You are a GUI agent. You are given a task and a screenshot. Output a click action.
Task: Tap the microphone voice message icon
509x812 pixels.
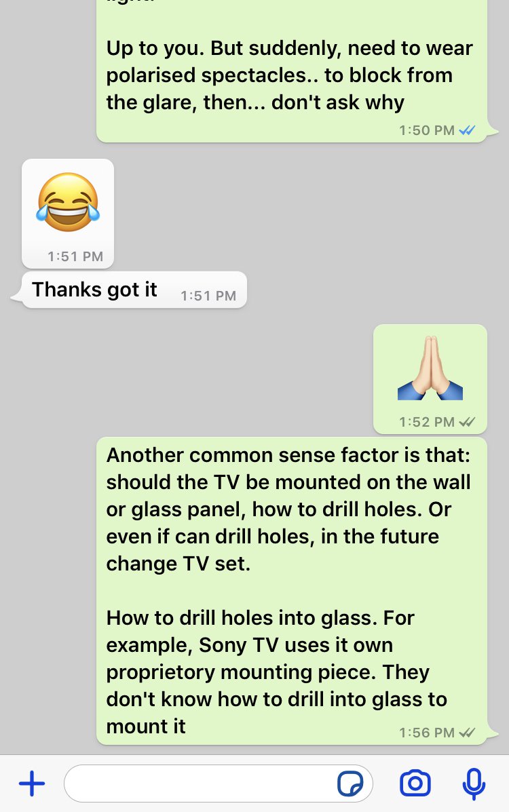coord(473,784)
